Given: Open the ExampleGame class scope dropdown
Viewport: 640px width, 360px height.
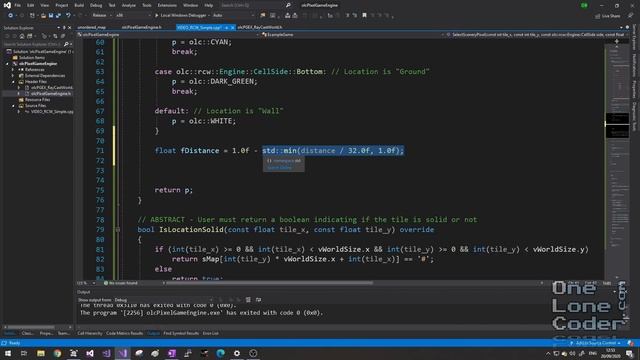Looking at the screenshot, I should (x=352, y=35).
